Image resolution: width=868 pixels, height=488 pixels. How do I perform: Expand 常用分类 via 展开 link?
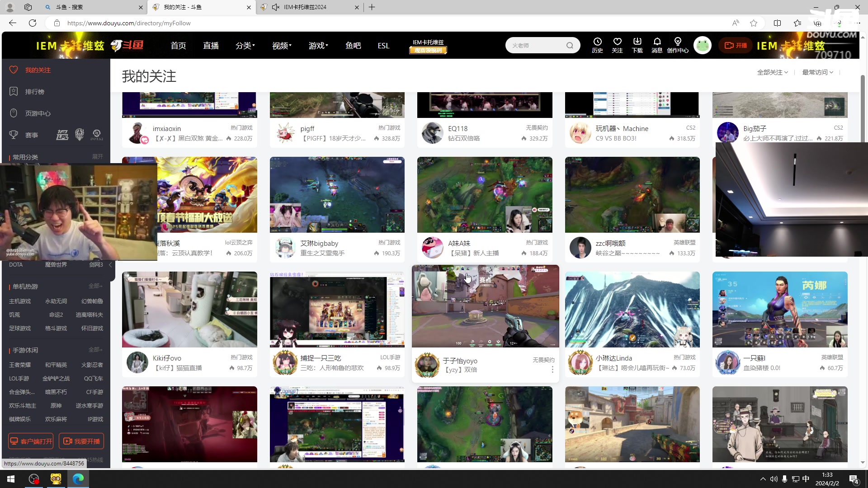click(x=97, y=157)
